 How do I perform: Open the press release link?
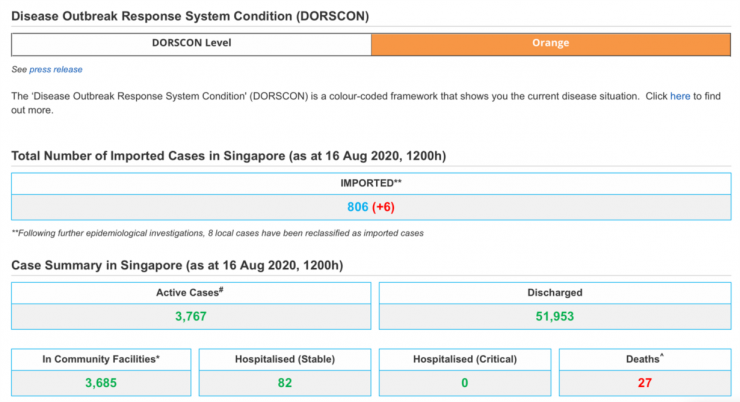[56, 70]
